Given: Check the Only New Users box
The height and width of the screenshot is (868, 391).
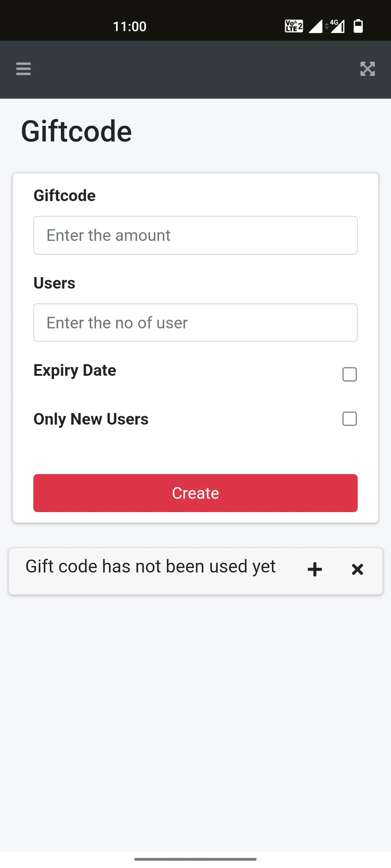Looking at the screenshot, I should (349, 419).
